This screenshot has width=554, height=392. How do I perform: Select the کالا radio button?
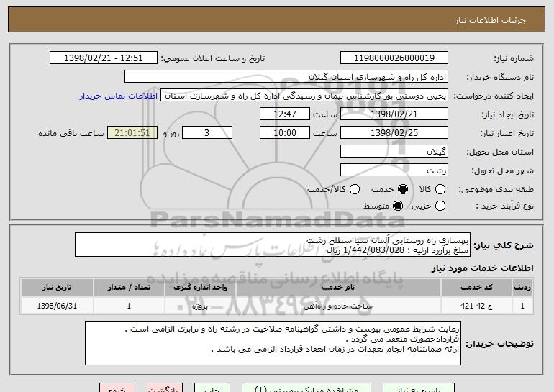(x=440, y=189)
